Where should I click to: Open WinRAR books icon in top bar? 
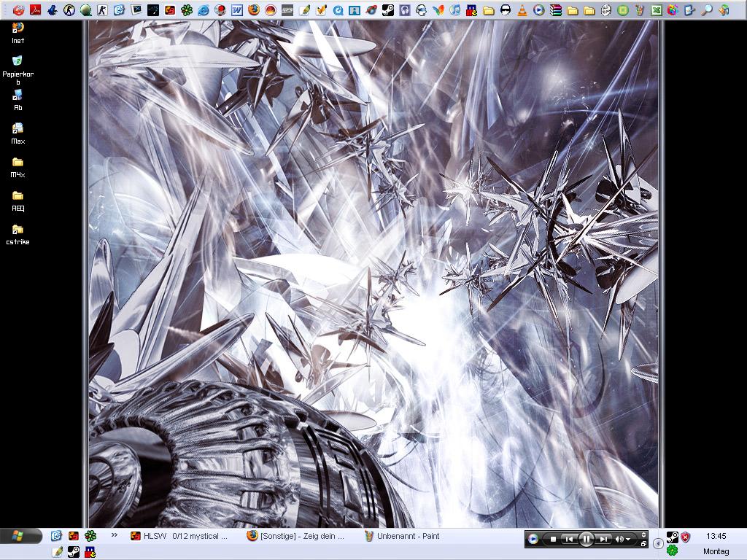[x=555, y=9]
